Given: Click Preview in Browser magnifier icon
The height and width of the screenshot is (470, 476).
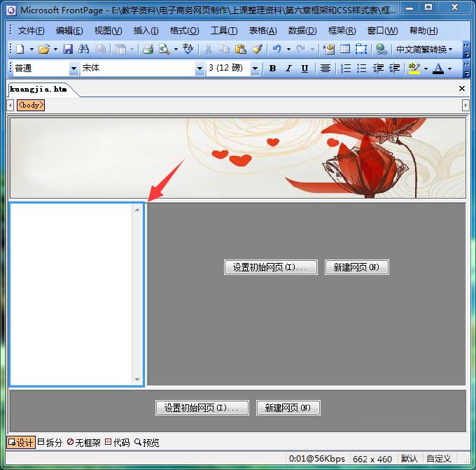Looking at the screenshot, I should pyautogui.click(x=164, y=49).
